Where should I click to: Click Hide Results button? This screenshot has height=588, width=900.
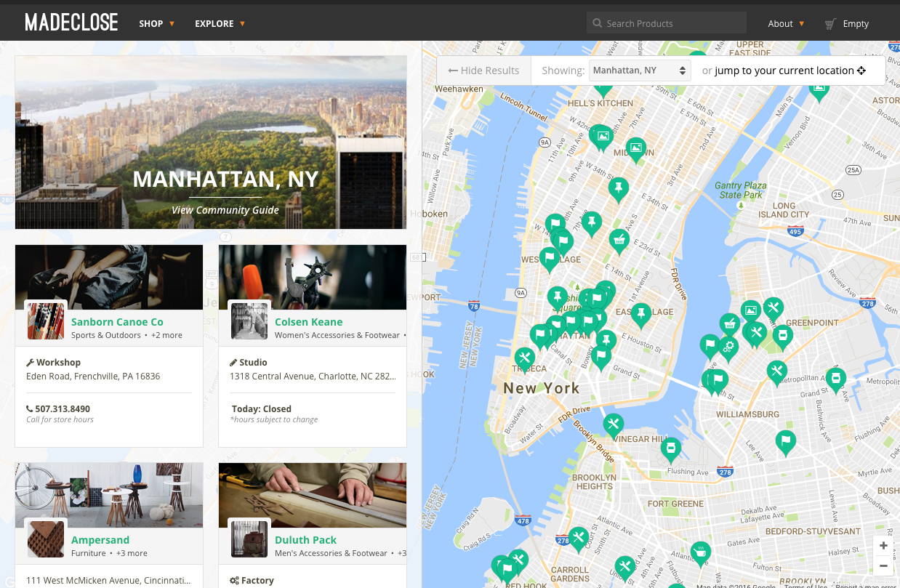483,71
